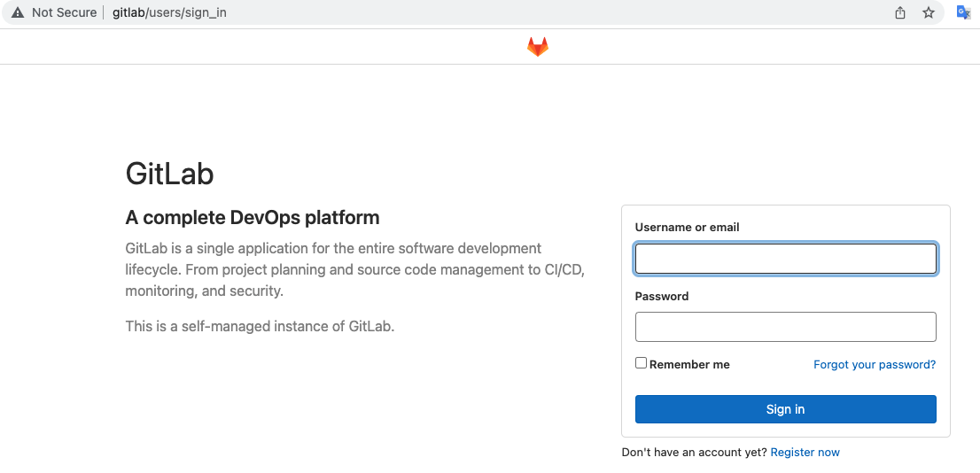Screen dimensions: 980x473
Task: Open the Forgot your password link
Action: (x=875, y=364)
